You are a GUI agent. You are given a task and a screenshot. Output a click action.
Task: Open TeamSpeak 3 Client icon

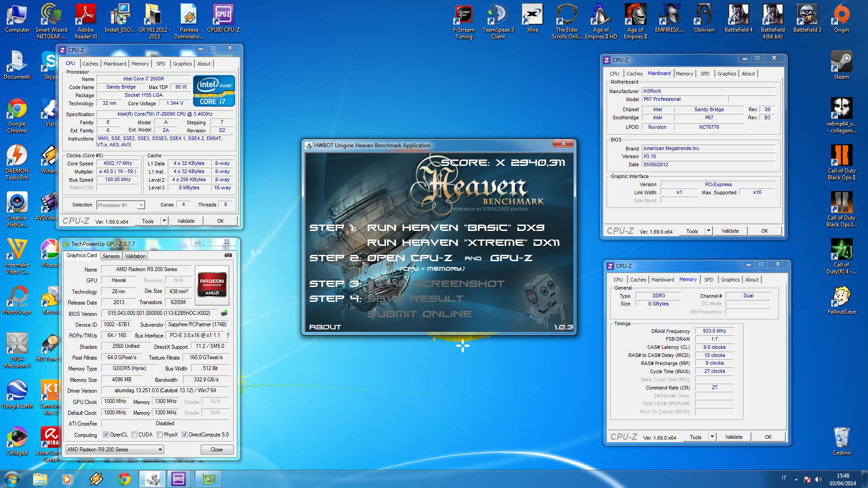[x=498, y=21]
